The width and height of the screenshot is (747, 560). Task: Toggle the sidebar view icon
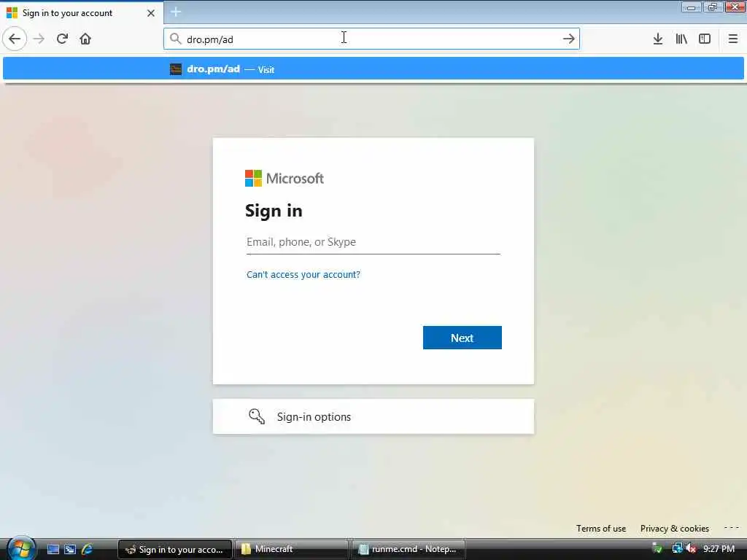coord(704,39)
